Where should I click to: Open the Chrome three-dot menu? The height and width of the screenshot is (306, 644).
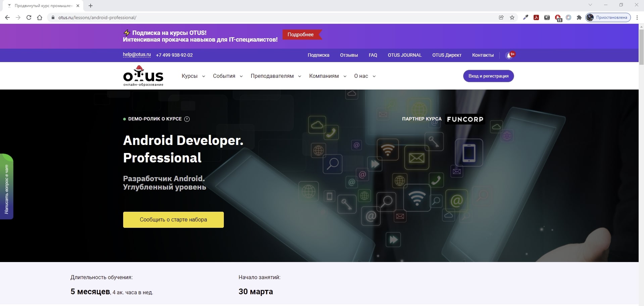click(637, 17)
